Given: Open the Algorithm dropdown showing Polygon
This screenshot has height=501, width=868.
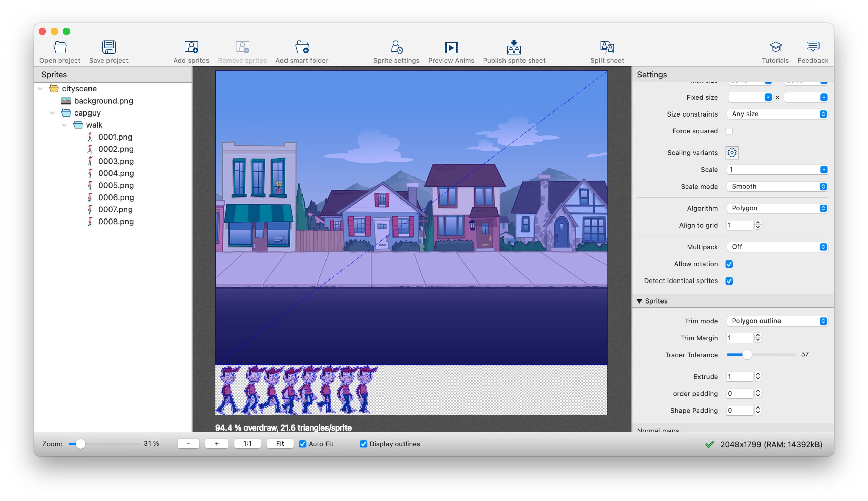Looking at the screenshot, I should point(777,208).
